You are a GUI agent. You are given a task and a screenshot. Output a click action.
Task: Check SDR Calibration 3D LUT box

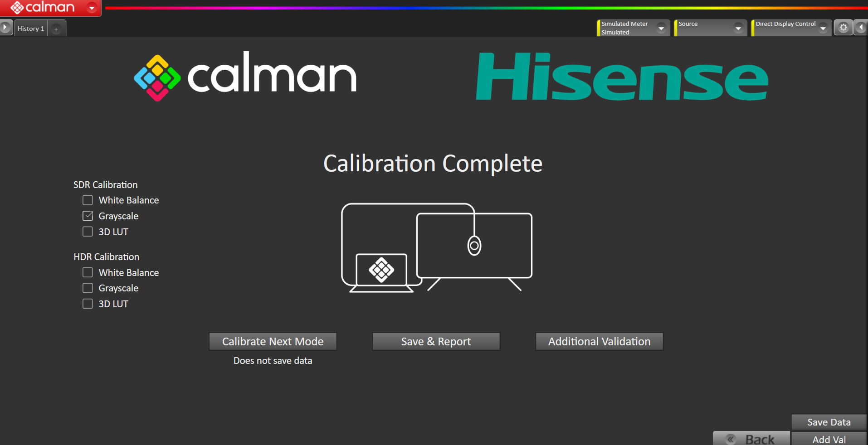pyautogui.click(x=88, y=232)
